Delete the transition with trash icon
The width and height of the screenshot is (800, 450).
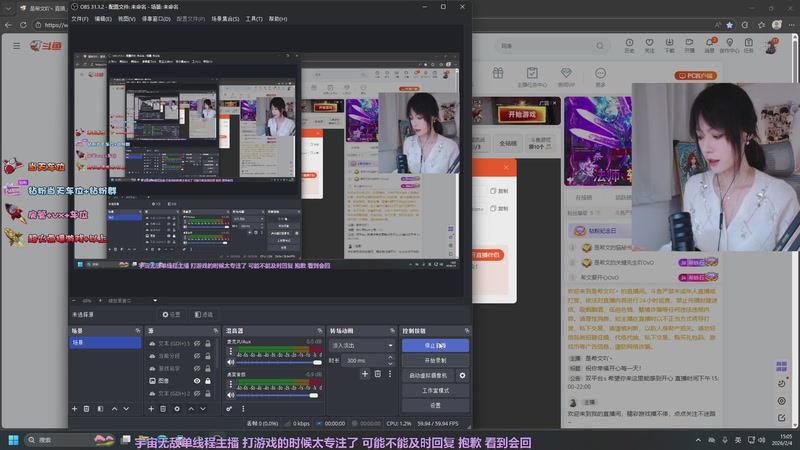tap(378, 374)
